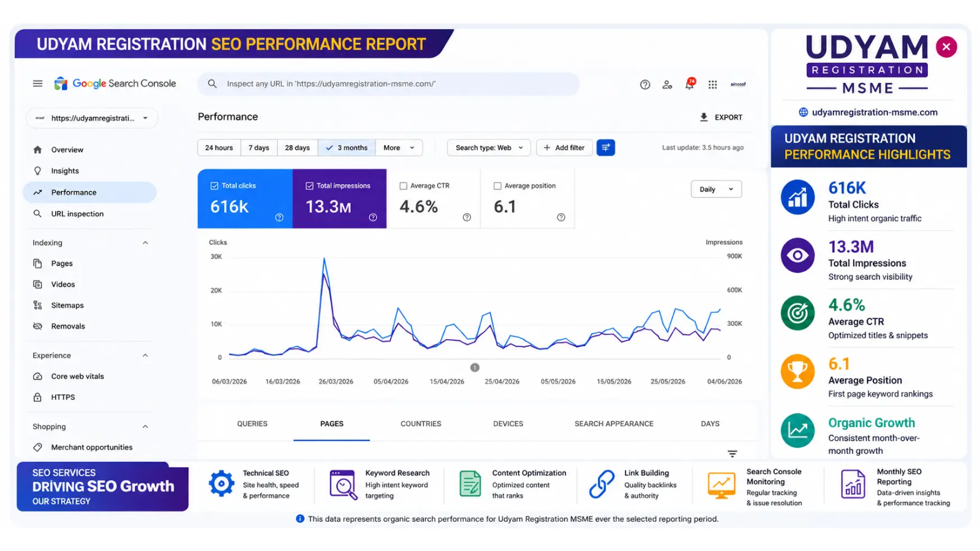Open the user settings person icon
980x551 pixels.
pos(667,84)
